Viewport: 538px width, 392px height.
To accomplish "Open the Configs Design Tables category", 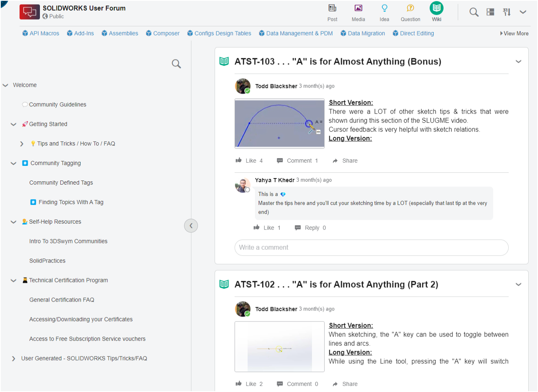I will (x=219, y=33).
